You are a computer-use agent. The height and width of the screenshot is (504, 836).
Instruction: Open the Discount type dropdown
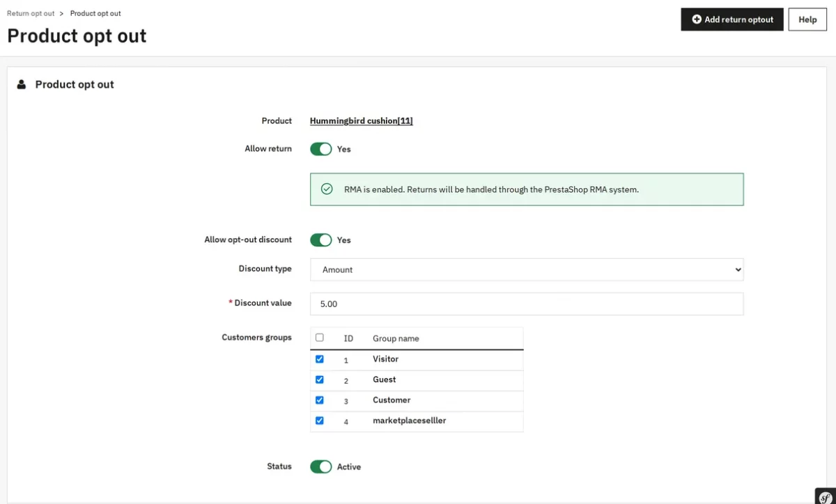pos(527,269)
